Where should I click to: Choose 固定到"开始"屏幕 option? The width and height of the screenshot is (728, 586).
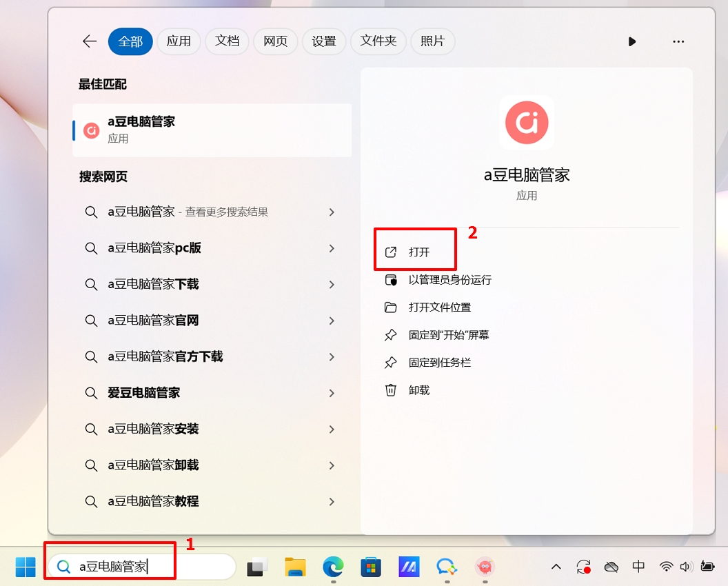tap(437, 335)
